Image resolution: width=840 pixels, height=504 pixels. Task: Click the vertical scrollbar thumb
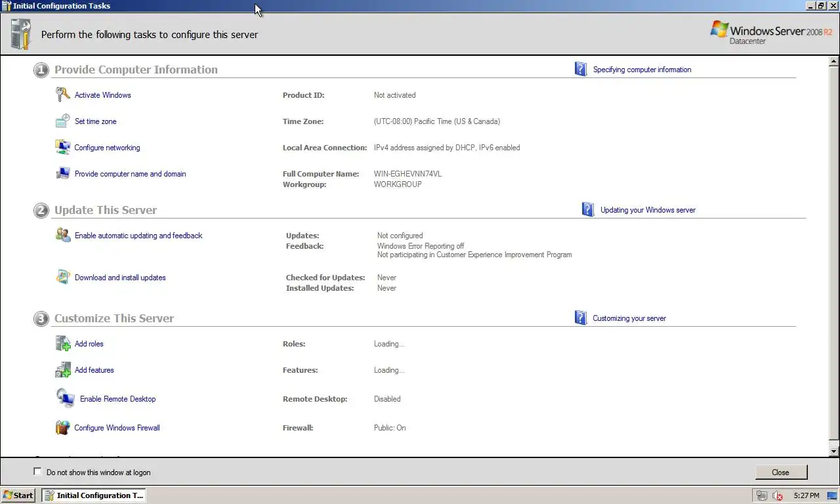[834, 253]
